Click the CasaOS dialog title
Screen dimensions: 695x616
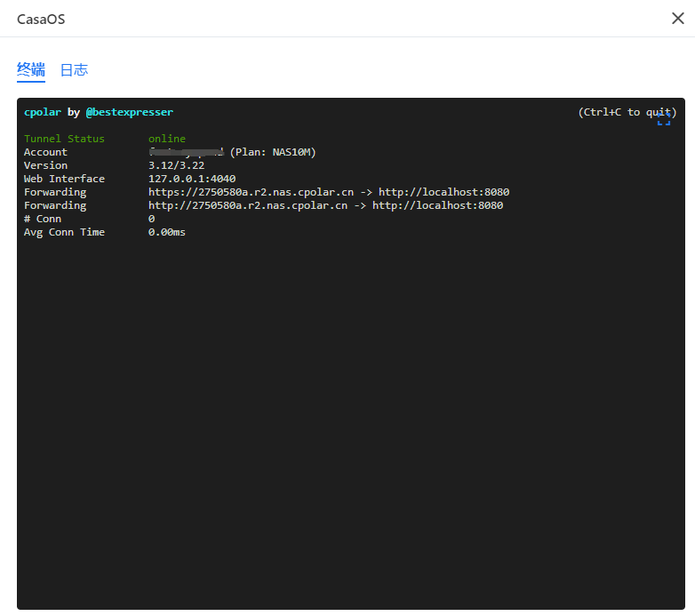click(41, 19)
